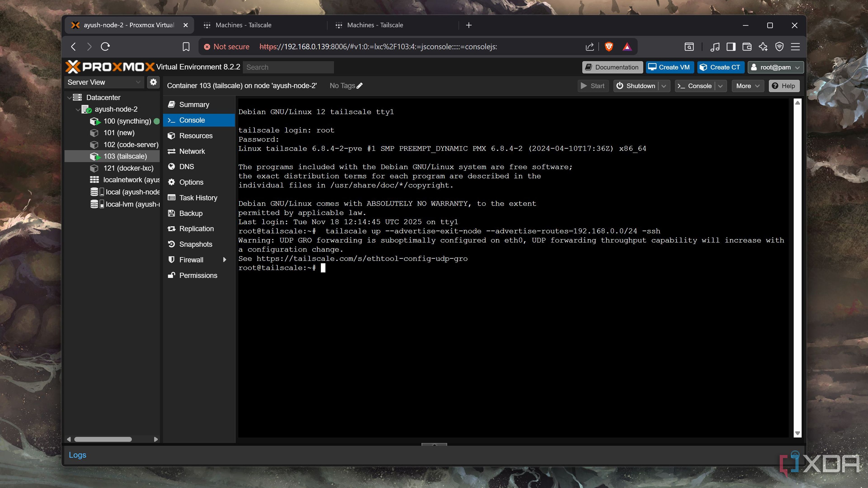
Task: Click the tab search icon in toolbar
Action: (689, 47)
